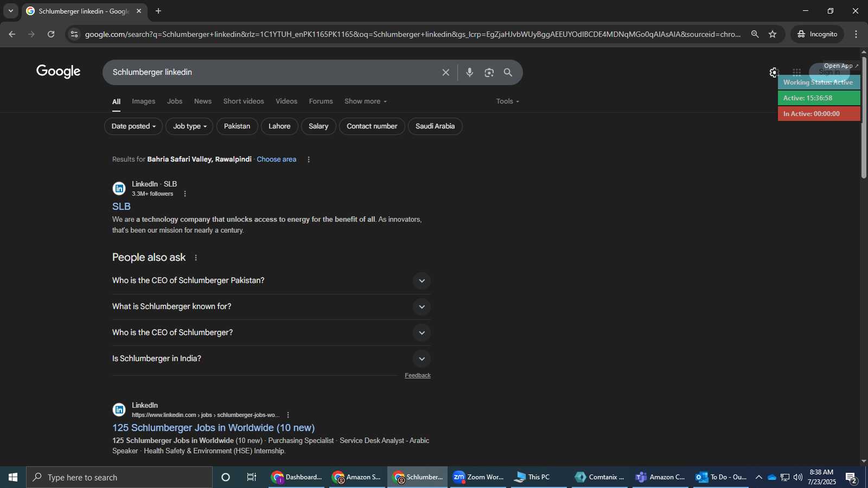Select the Lahore filter chip
Viewport: 868px width, 488px height.
pyautogui.click(x=279, y=126)
